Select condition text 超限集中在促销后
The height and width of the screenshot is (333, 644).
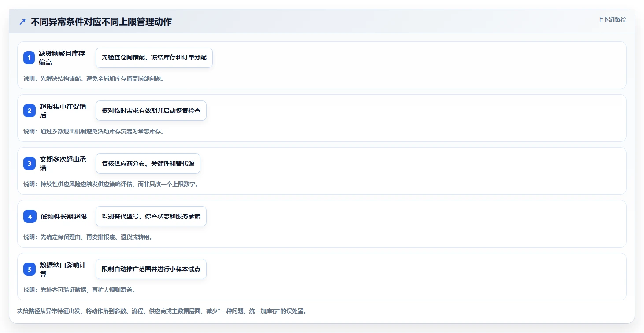click(63, 111)
